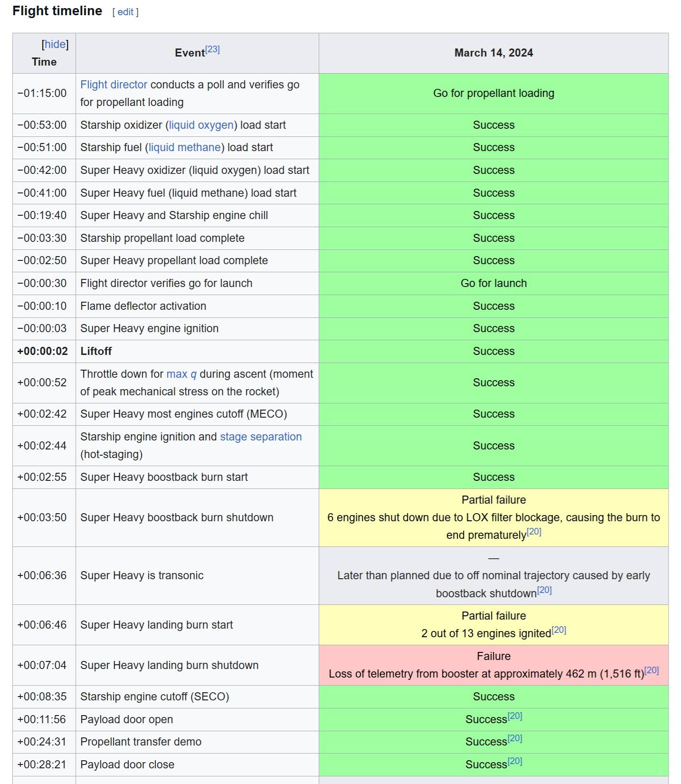
Task: Open citation 20 in Propellant transfer demo row
Action: [515, 738]
